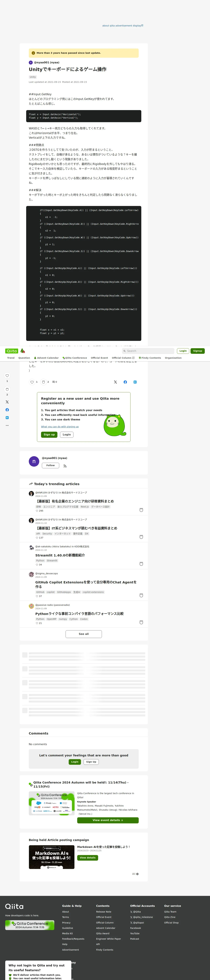The height and width of the screenshot is (980, 210).
Task: Click Login in the comments section
Action: [75, 762]
